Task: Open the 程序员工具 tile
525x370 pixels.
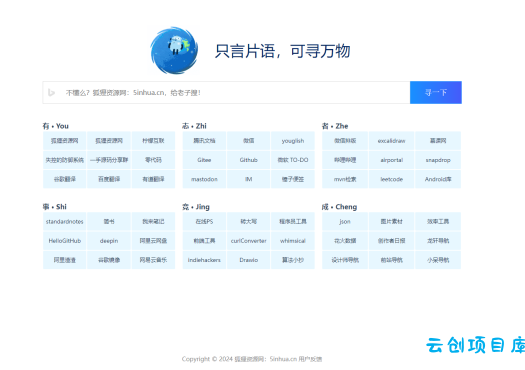Action: tap(293, 221)
